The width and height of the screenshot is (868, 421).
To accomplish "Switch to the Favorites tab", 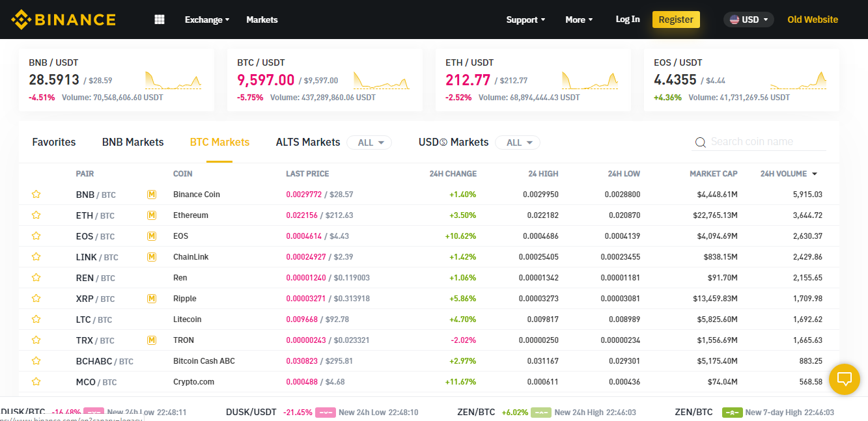I will [54, 142].
